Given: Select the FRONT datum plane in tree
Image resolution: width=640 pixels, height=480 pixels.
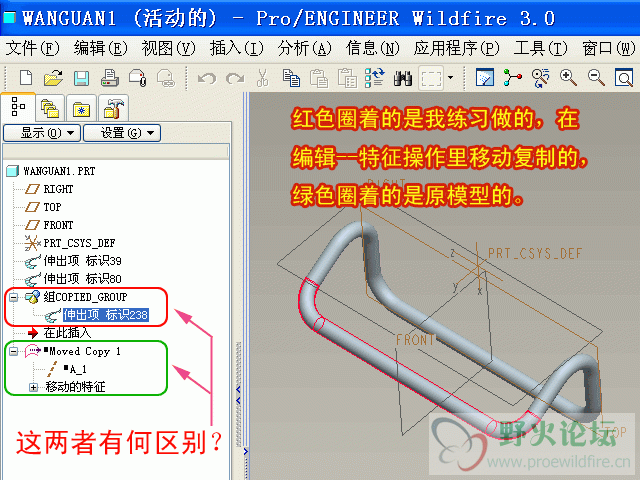Looking at the screenshot, I should pos(58,225).
